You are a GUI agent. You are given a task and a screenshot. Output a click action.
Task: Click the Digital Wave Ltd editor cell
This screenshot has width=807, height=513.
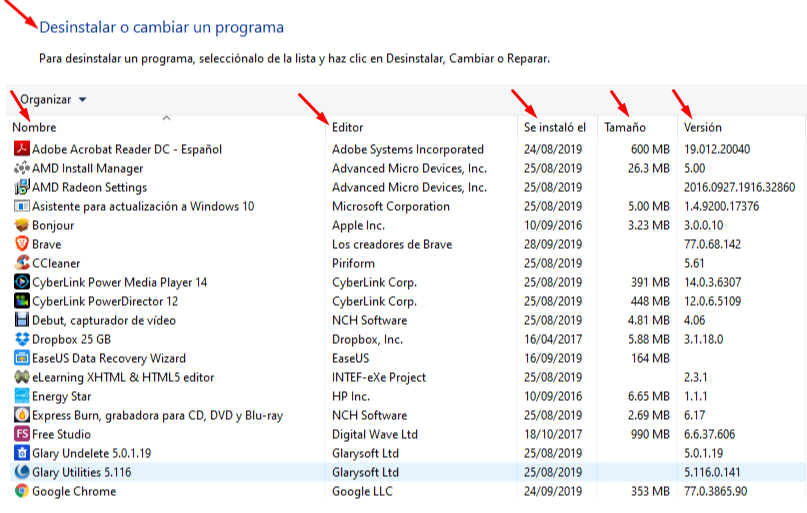[x=375, y=434]
